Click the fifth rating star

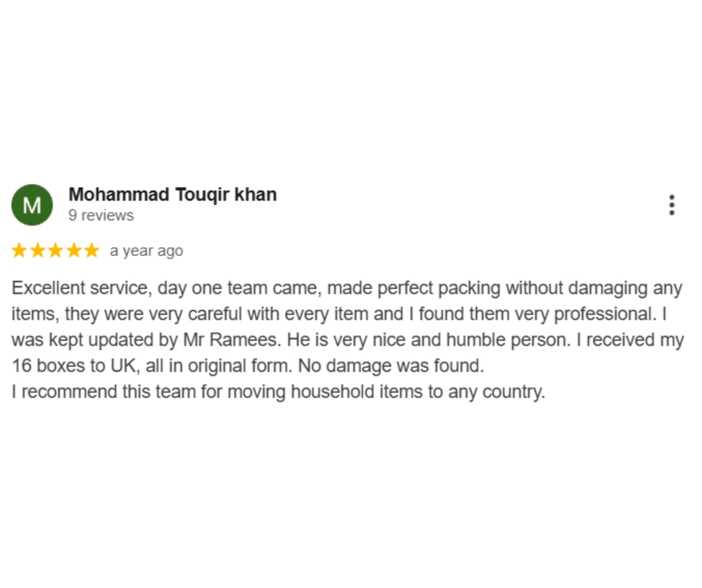92,250
